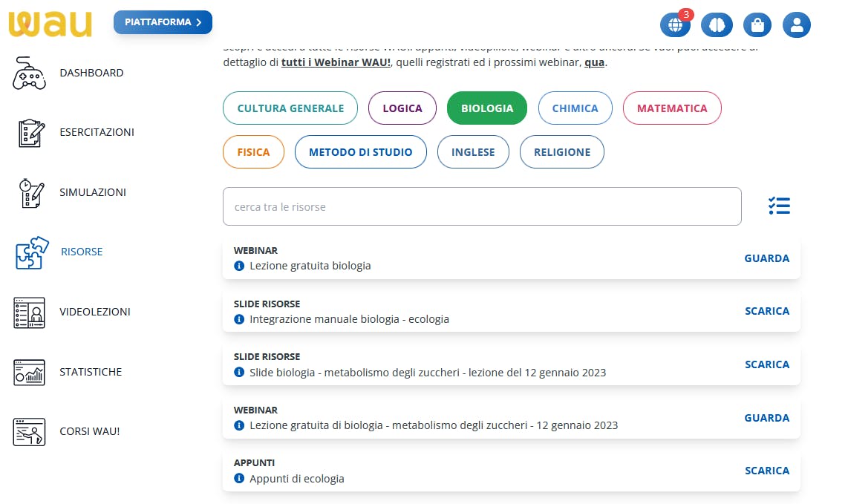Open Corsi WAU! section
The image size is (848, 504).
point(89,431)
